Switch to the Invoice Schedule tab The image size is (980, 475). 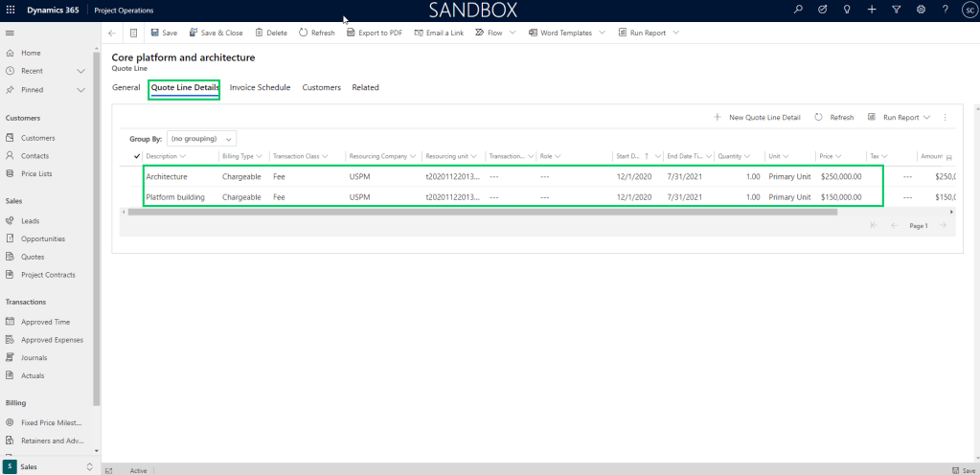[x=260, y=87]
